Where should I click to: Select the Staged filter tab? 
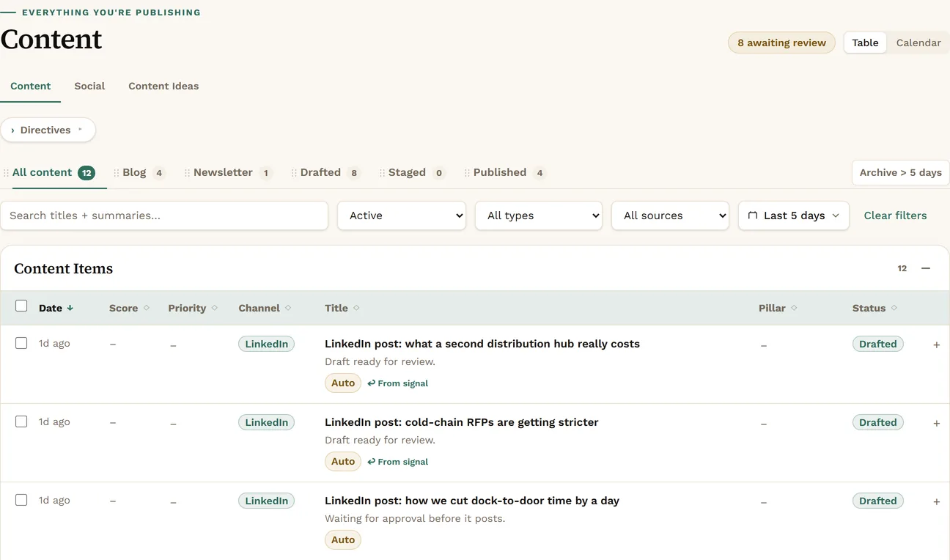tap(417, 173)
